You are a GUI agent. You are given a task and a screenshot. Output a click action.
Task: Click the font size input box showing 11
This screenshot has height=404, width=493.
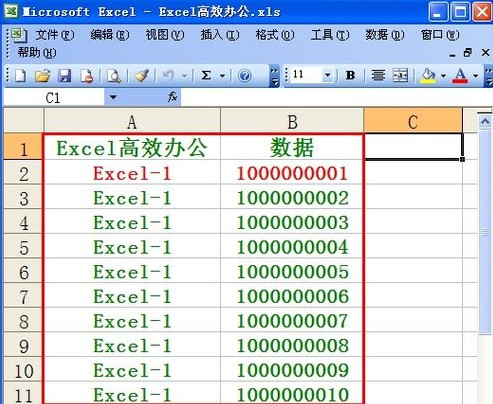click(x=307, y=75)
